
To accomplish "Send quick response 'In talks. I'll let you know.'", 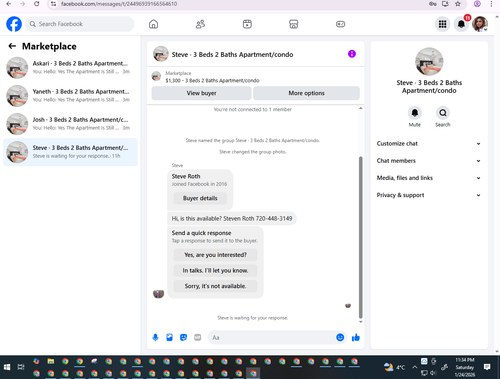I will [215, 270].
